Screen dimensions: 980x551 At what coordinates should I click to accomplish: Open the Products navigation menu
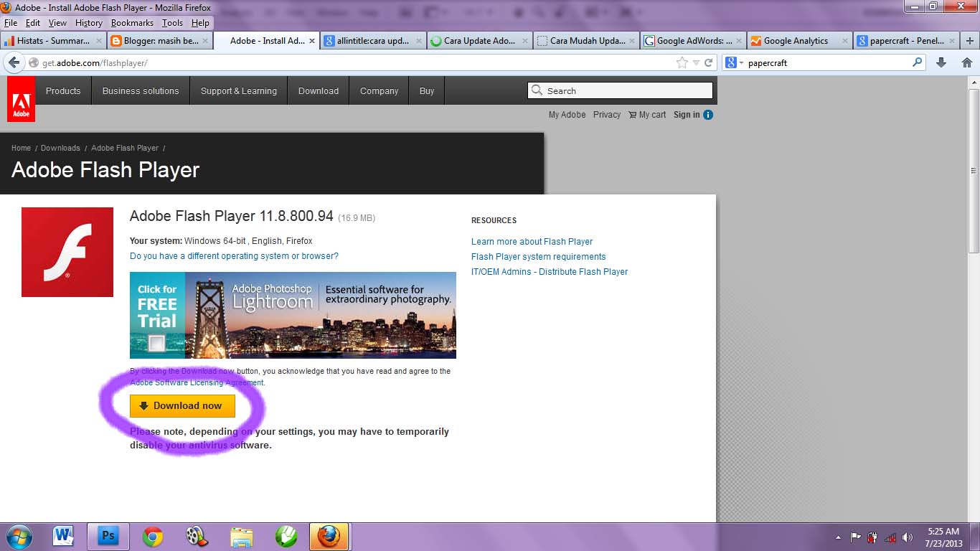[63, 91]
